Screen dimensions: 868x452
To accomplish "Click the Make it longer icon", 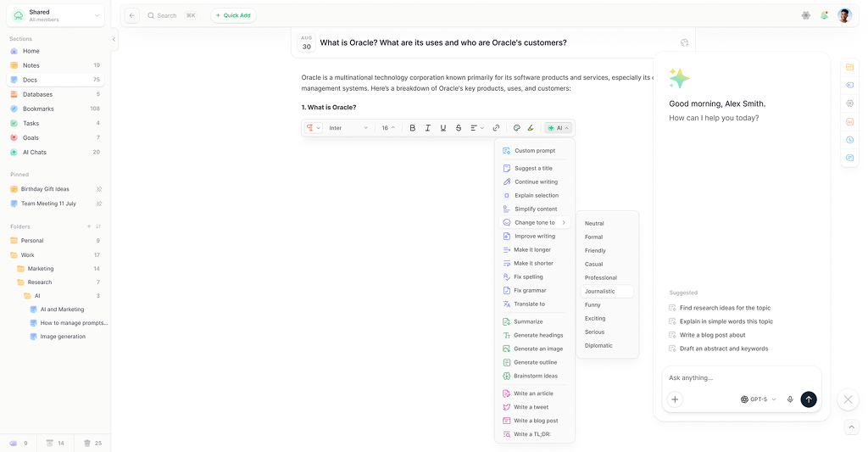I will [507, 250].
